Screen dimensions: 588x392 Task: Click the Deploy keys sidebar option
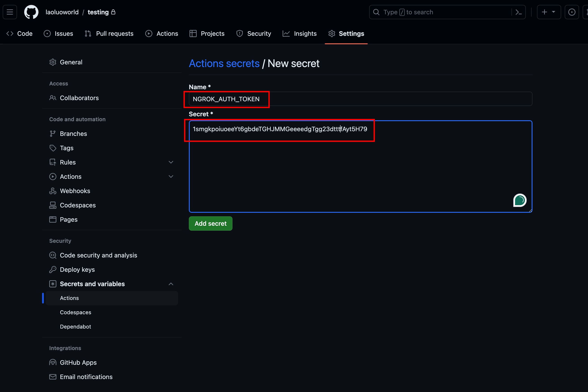tap(77, 270)
